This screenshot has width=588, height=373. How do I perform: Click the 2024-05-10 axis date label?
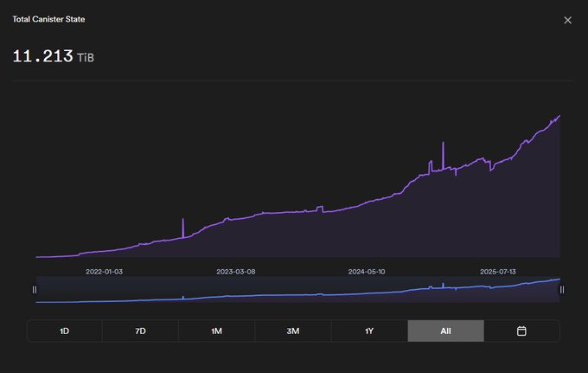(367, 271)
